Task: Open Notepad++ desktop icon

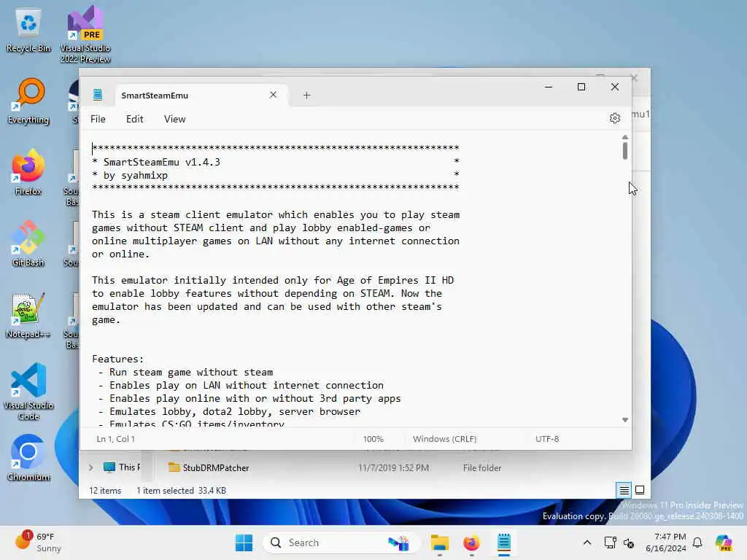Action: tap(28, 315)
